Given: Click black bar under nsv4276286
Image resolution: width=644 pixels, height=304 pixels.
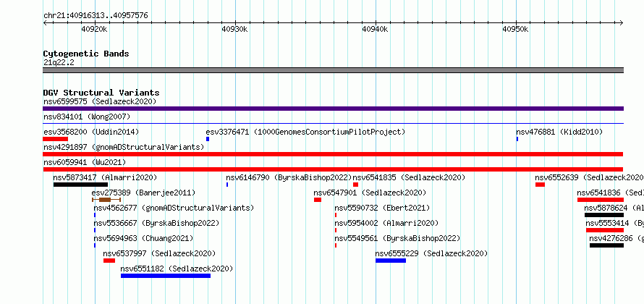Looking at the screenshot, I should point(606,245).
